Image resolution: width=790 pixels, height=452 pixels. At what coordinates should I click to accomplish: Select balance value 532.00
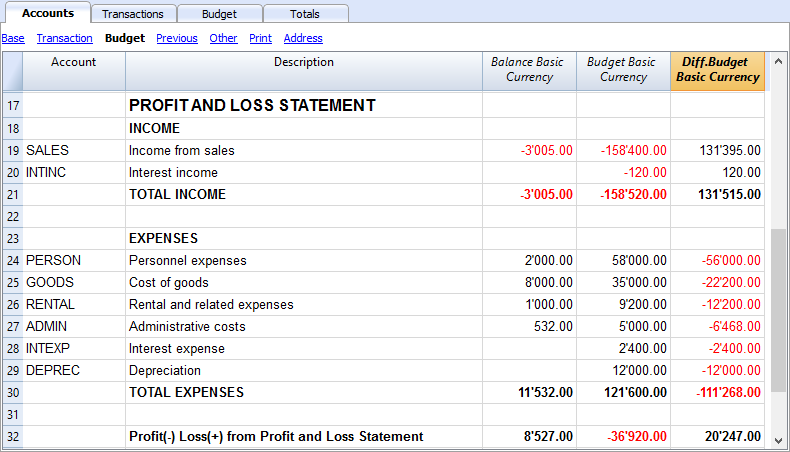[529, 327]
